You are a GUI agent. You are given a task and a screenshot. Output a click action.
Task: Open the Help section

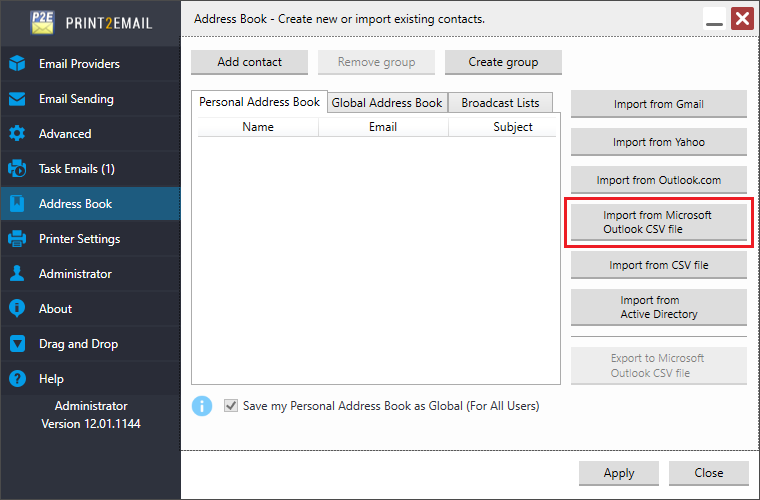point(91,378)
